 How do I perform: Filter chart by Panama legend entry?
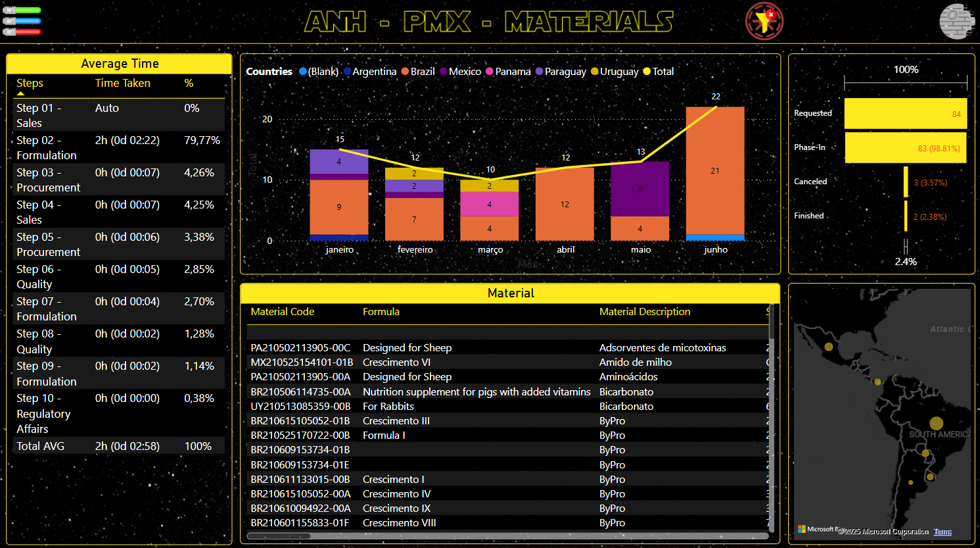(508, 71)
